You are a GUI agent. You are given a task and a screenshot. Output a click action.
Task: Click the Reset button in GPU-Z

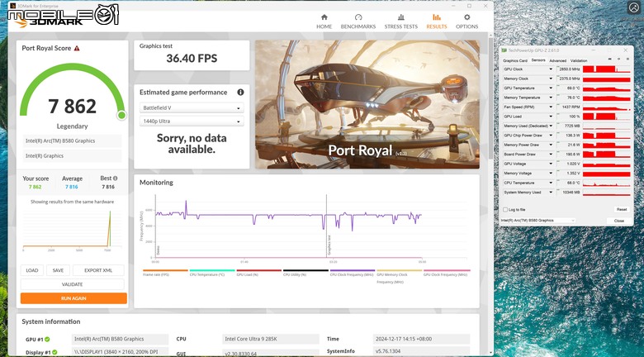click(622, 209)
